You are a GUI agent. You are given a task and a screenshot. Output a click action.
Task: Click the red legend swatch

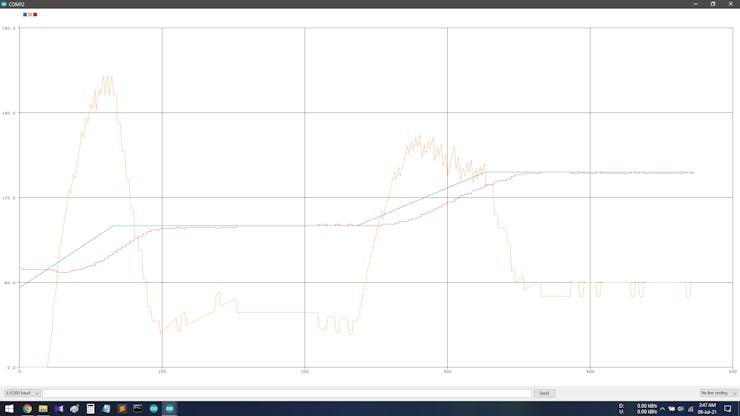(x=35, y=15)
